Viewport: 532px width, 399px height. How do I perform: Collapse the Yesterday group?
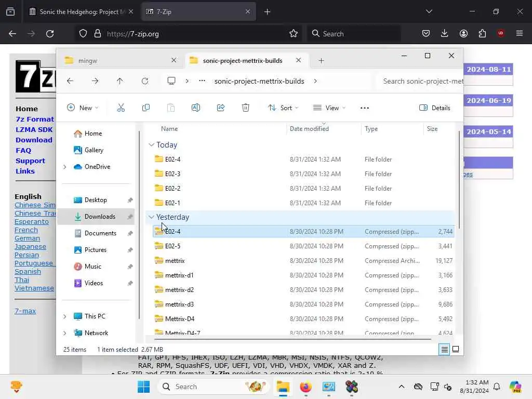151,217
